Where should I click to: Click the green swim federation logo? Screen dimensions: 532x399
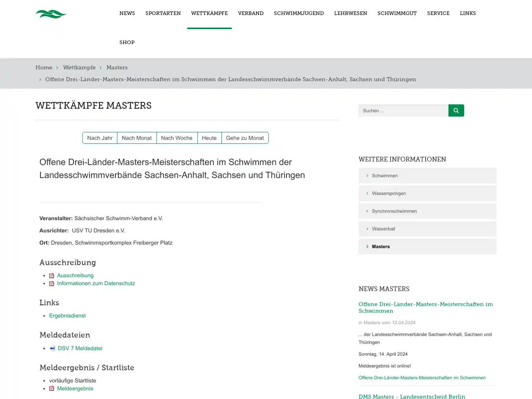tap(51, 14)
